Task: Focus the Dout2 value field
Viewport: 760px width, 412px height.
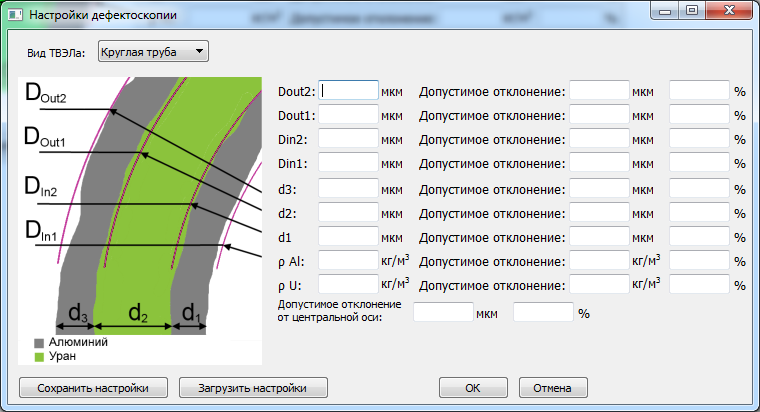Action: [348, 91]
